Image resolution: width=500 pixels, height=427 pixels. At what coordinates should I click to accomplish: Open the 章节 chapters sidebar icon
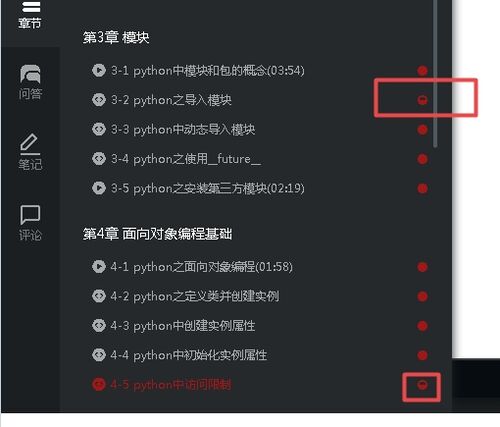point(30,15)
